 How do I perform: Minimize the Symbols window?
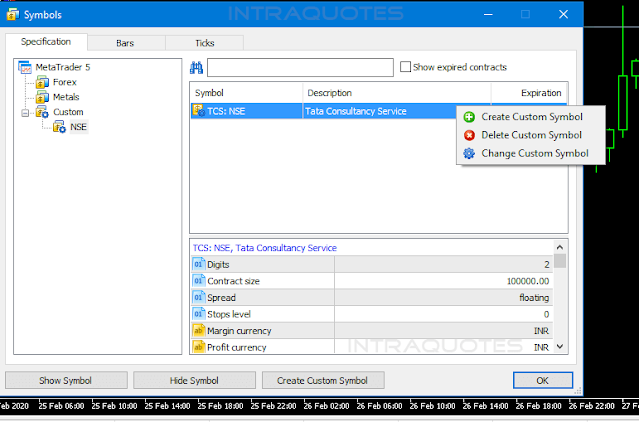click(488, 14)
